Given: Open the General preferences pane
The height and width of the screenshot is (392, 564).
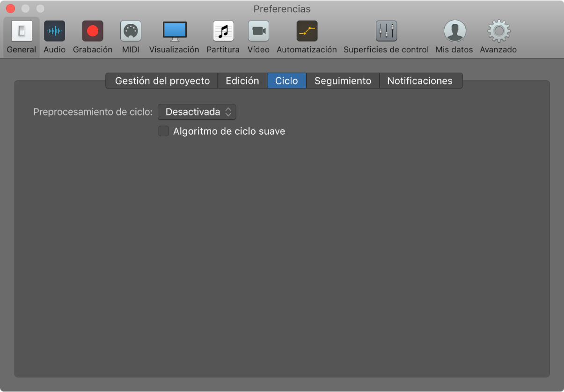Looking at the screenshot, I should [x=22, y=31].
